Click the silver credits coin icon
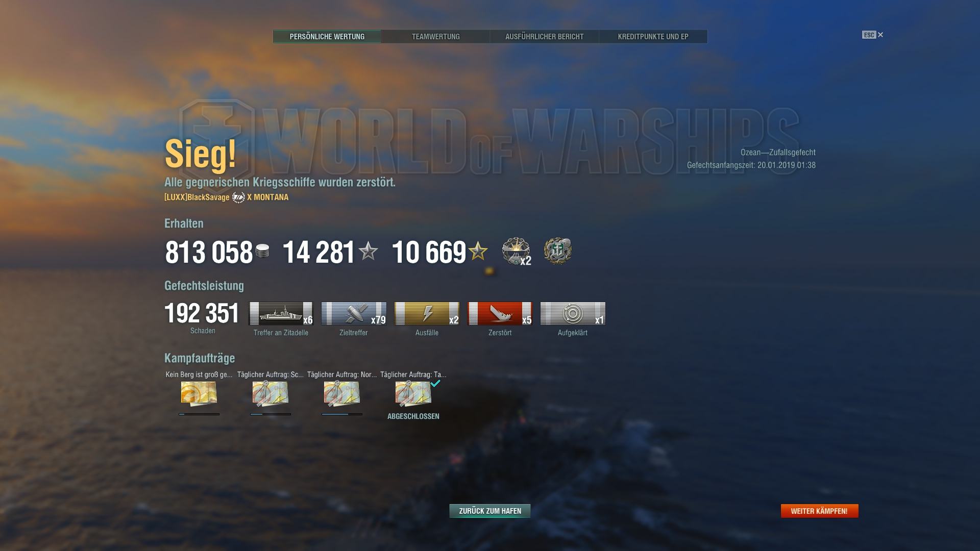 click(262, 251)
